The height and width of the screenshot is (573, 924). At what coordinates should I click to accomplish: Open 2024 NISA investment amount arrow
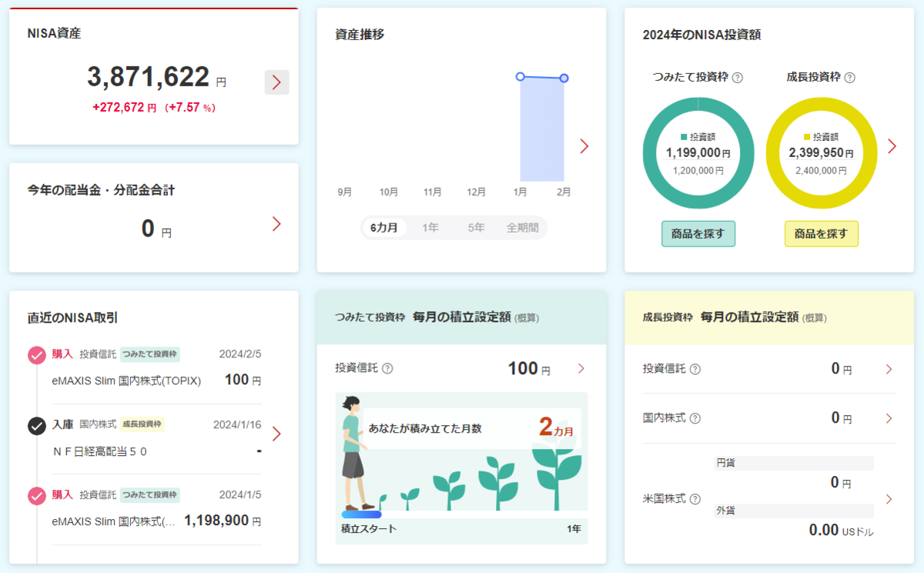[892, 146]
